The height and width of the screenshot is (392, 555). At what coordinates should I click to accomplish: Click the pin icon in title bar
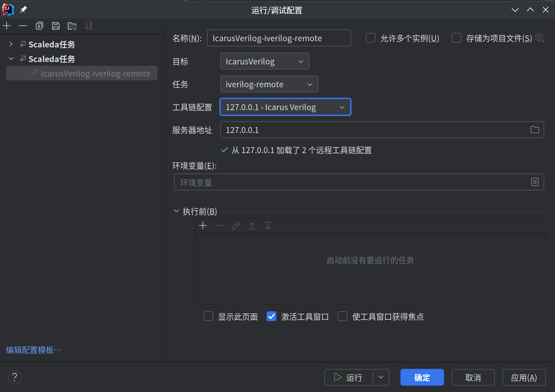pos(23,10)
